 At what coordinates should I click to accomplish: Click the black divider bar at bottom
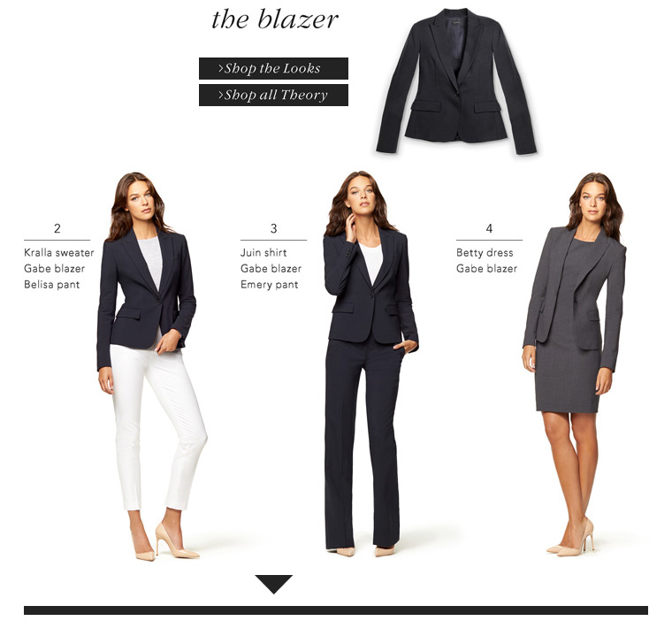[x=336, y=610]
